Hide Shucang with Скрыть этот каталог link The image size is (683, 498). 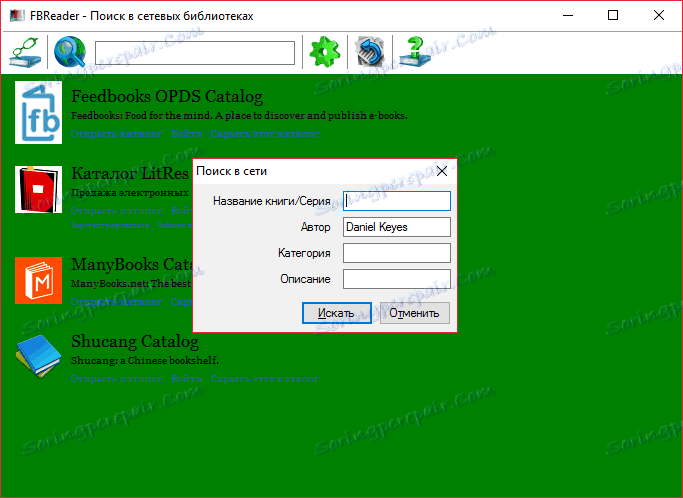tap(265, 379)
